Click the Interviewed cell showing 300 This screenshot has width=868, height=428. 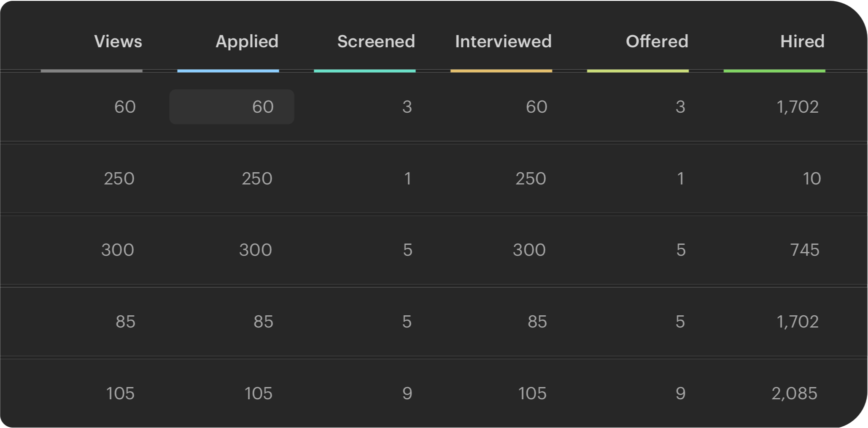pos(529,250)
